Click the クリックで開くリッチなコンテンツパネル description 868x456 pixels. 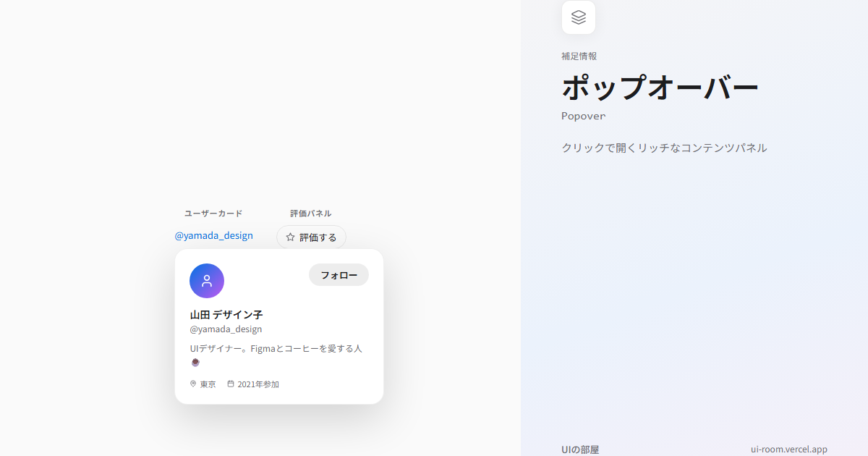coord(664,148)
